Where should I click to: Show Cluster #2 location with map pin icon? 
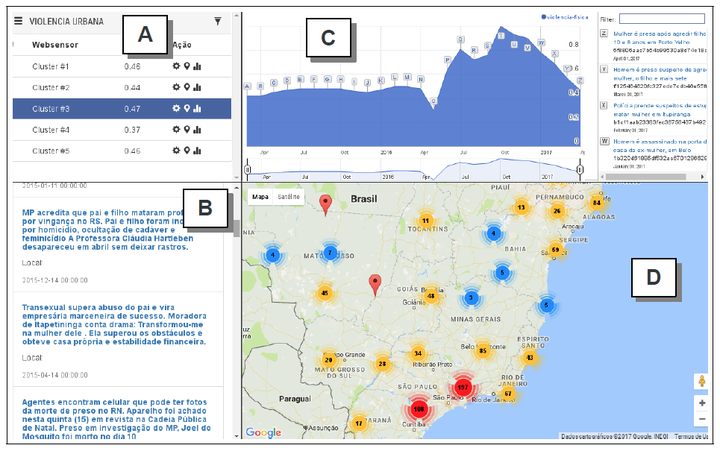point(186,88)
